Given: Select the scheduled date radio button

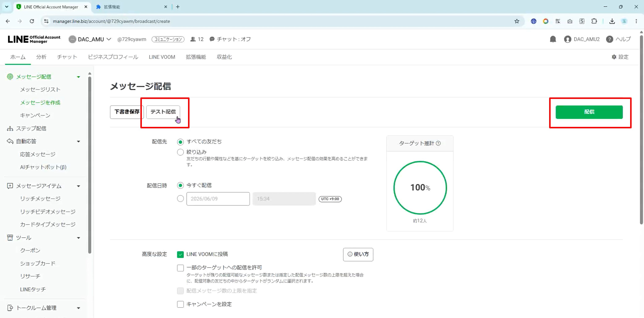Looking at the screenshot, I should click(x=180, y=199).
